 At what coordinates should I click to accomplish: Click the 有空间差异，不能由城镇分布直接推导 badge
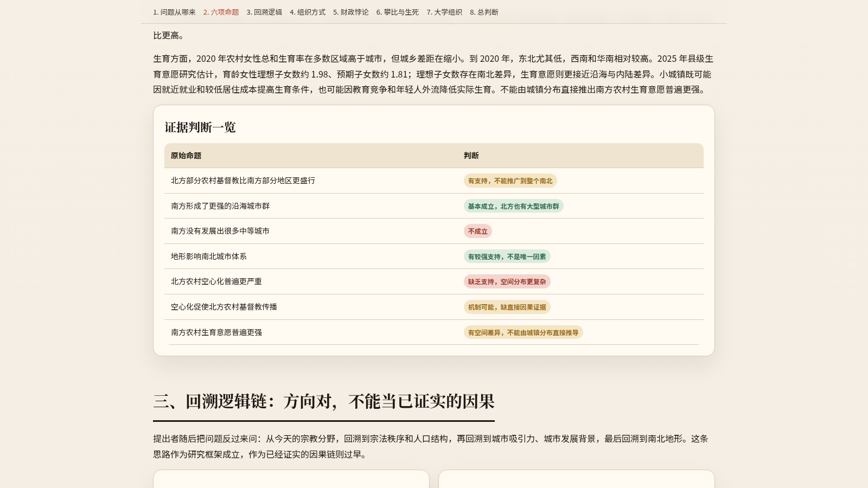point(524,332)
